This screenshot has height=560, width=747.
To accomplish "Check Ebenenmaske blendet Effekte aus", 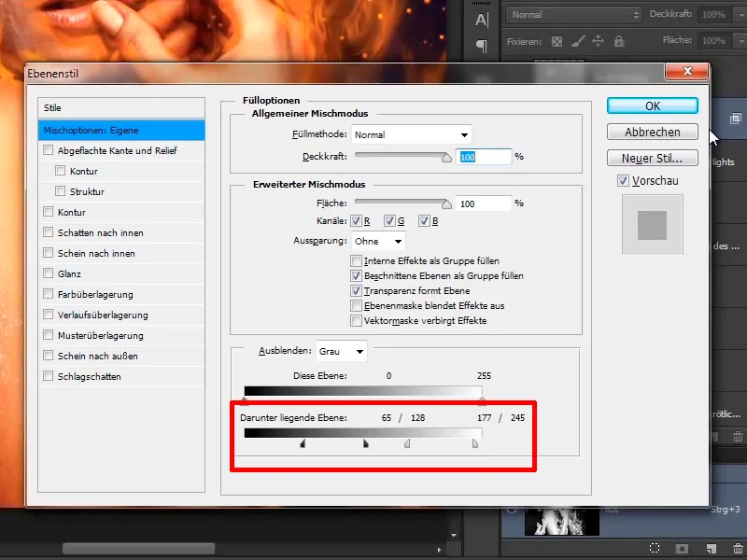I will pos(356,305).
